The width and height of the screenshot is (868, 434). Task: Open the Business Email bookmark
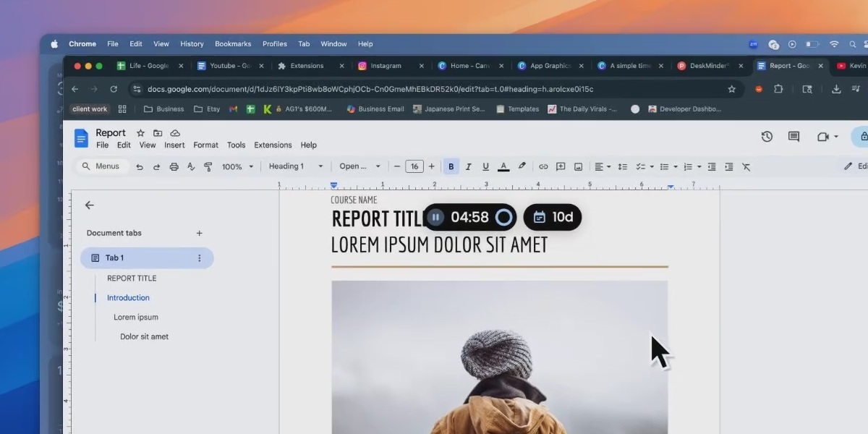click(375, 109)
